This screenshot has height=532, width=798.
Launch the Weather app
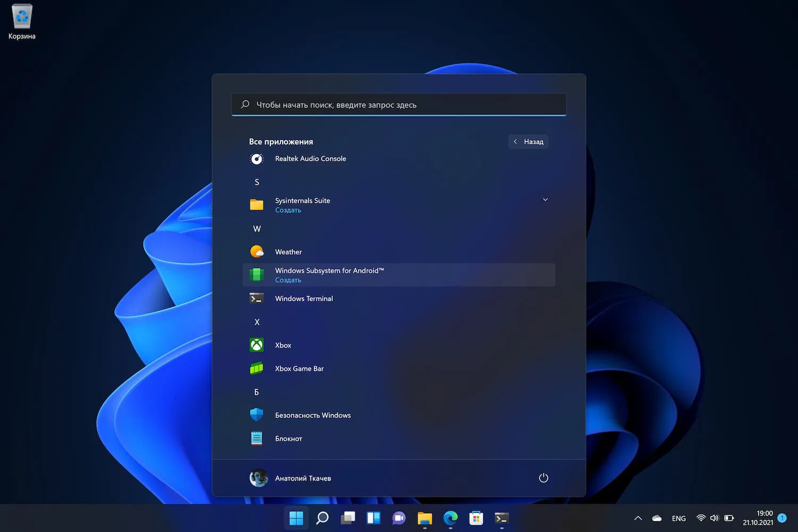(288, 252)
